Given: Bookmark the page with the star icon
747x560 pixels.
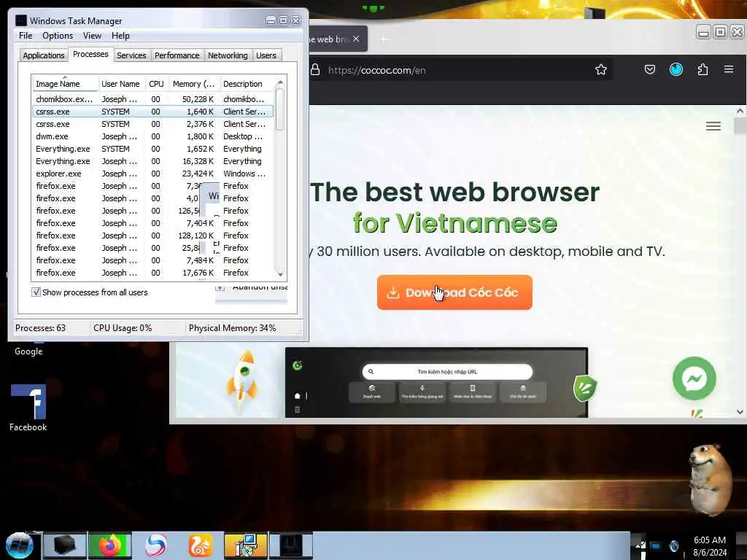Looking at the screenshot, I should click(x=601, y=69).
